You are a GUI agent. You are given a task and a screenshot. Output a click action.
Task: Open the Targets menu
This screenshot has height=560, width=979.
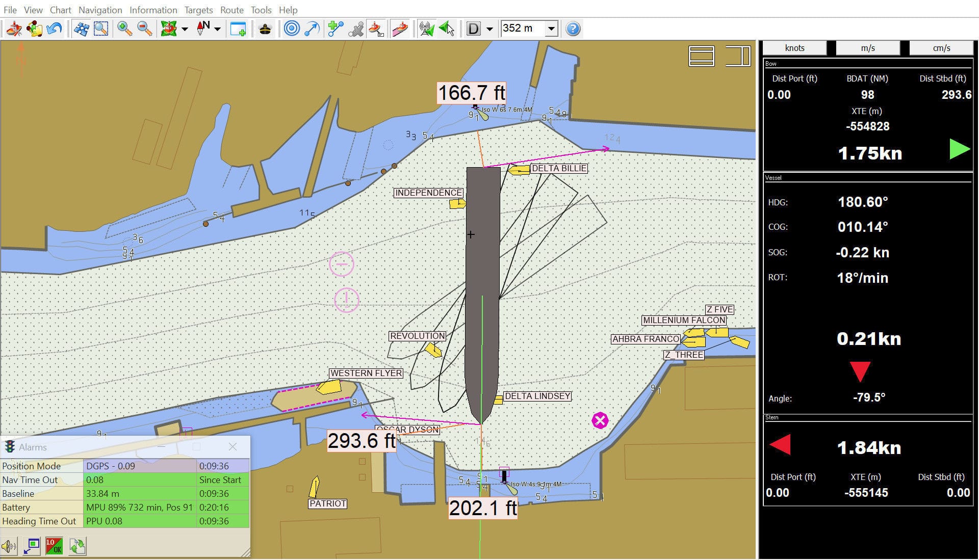[198, 10]
